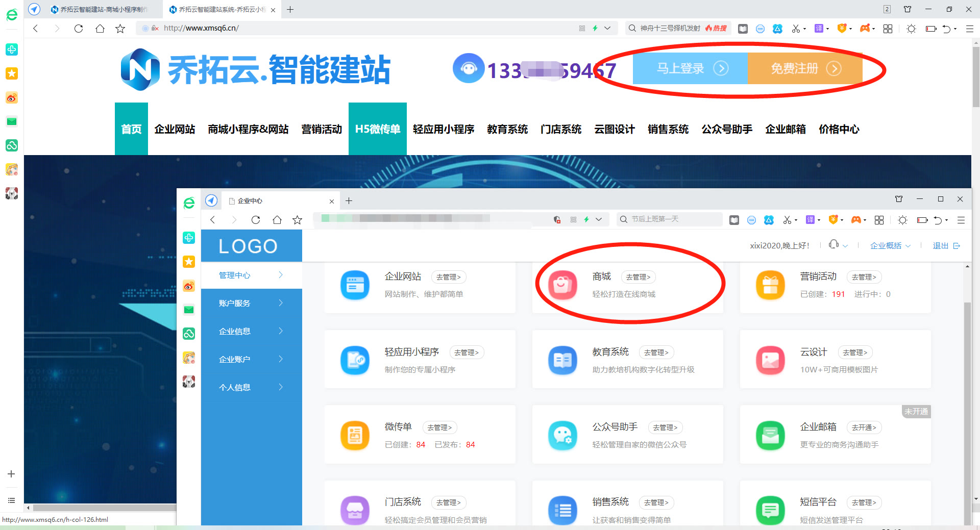Click the green 企业邮箱 envelope icon
The width and height of the screenshot is (980, 530).
pyautogui.click(x=770, y=436)
